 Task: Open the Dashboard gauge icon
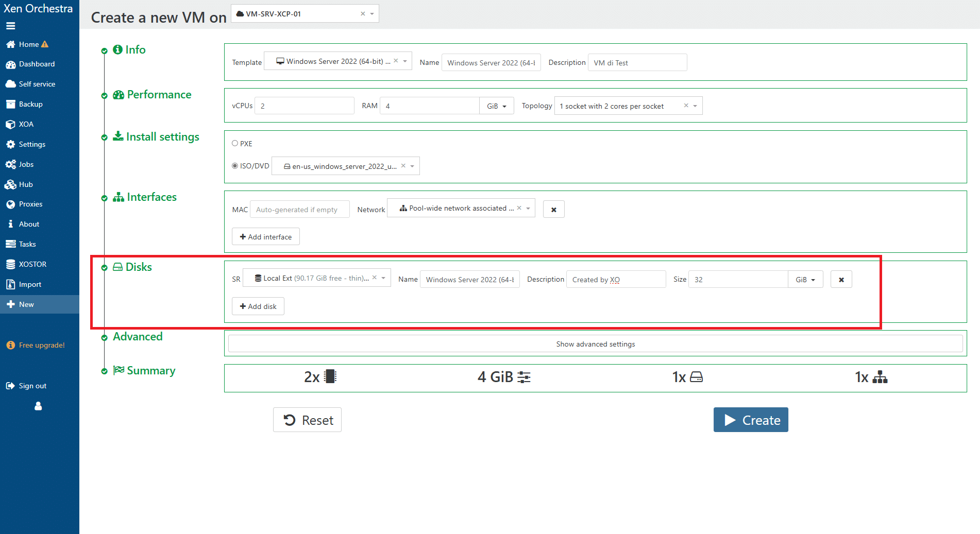tap(10, 64)
